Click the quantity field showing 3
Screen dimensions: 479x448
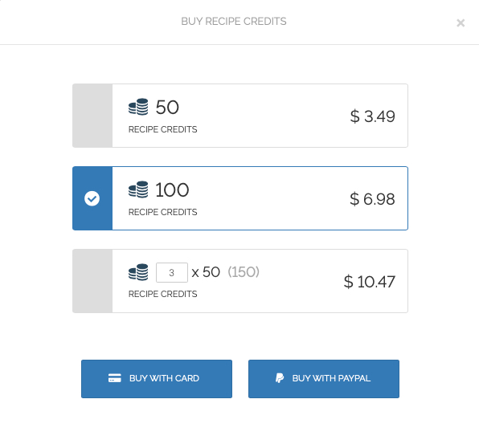pyautogui.click(x=172, y=272)
